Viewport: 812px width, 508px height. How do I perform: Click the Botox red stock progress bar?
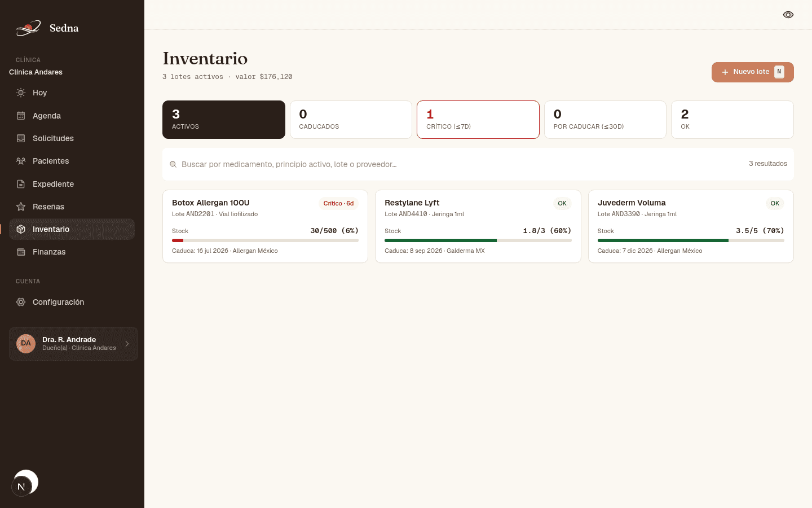pyautogui.click(x=265, y=240)
